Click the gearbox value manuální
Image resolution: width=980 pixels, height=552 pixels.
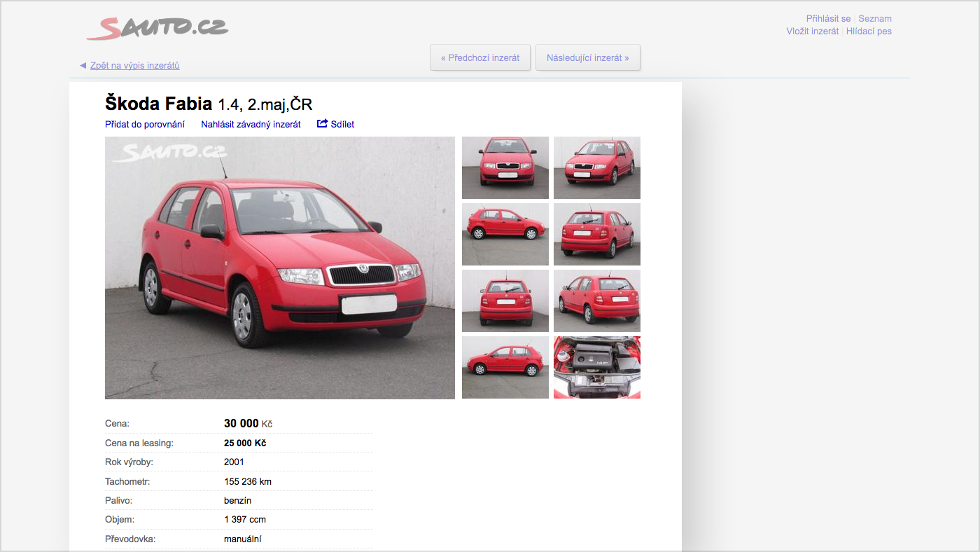tap(243, 539)
